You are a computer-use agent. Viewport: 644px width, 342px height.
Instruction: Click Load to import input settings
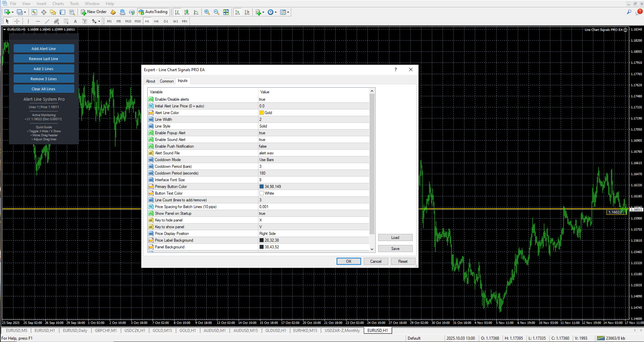click(x=395, y=238)
